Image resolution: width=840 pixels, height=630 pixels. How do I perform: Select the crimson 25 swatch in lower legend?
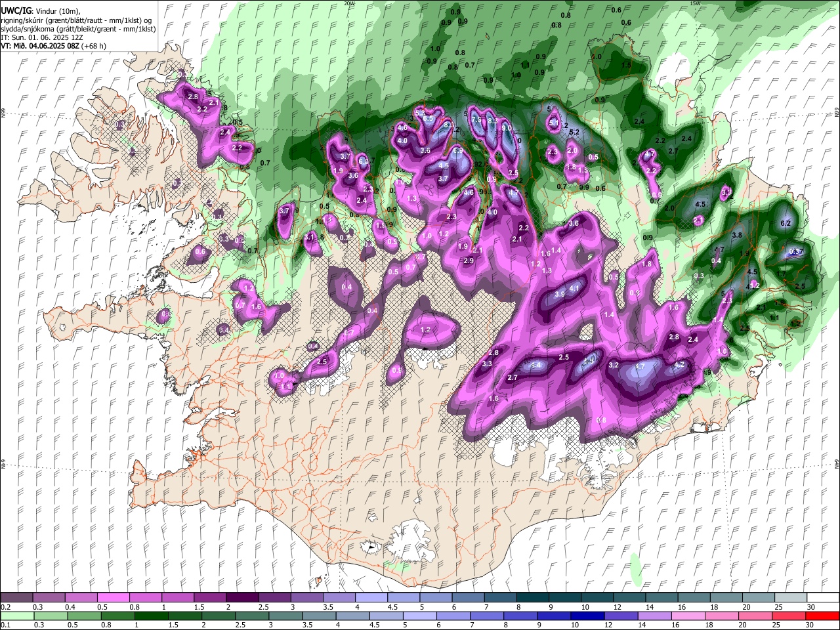pyautogui.click(x=789, y=616)
